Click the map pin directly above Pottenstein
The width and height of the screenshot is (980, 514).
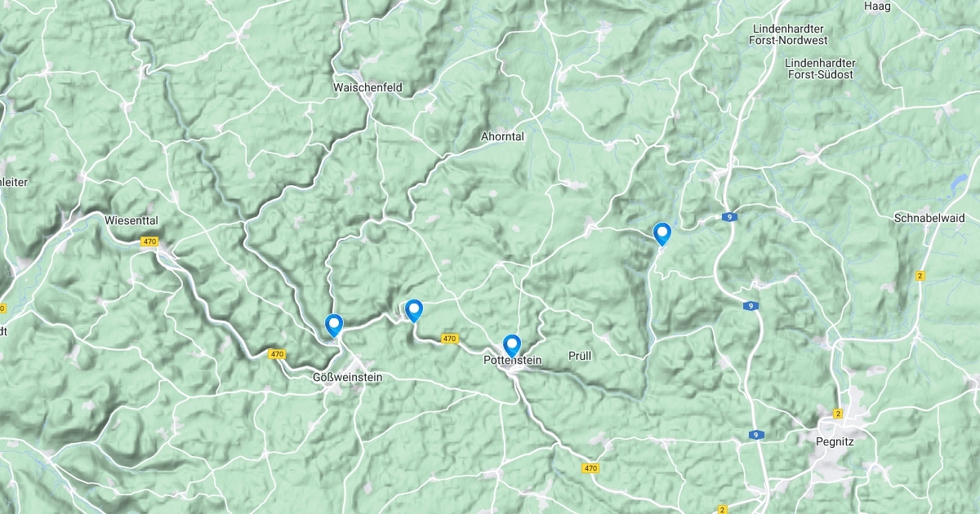pyautogui.click(x=512, y=346)
